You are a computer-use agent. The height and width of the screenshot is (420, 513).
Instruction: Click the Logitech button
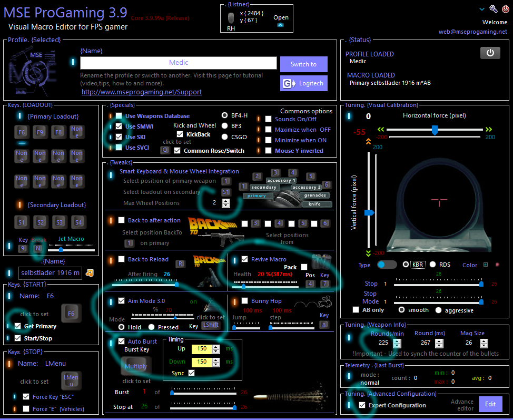pyautogui.click(x=303, y=83)
